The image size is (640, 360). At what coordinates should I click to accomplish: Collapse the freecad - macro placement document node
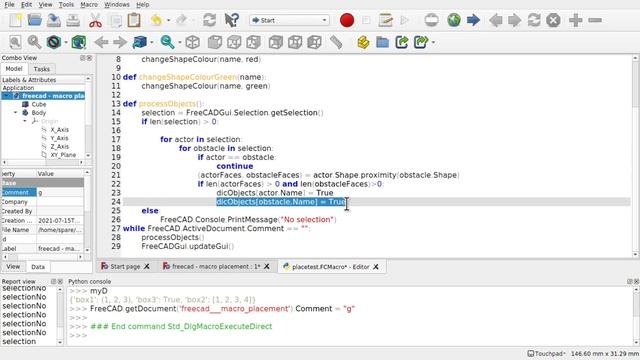[x=7, y=96]
